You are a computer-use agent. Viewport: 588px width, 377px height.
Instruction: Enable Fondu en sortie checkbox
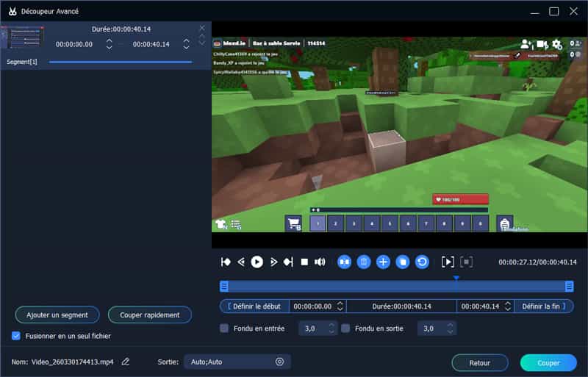click(x=345, y=328)
